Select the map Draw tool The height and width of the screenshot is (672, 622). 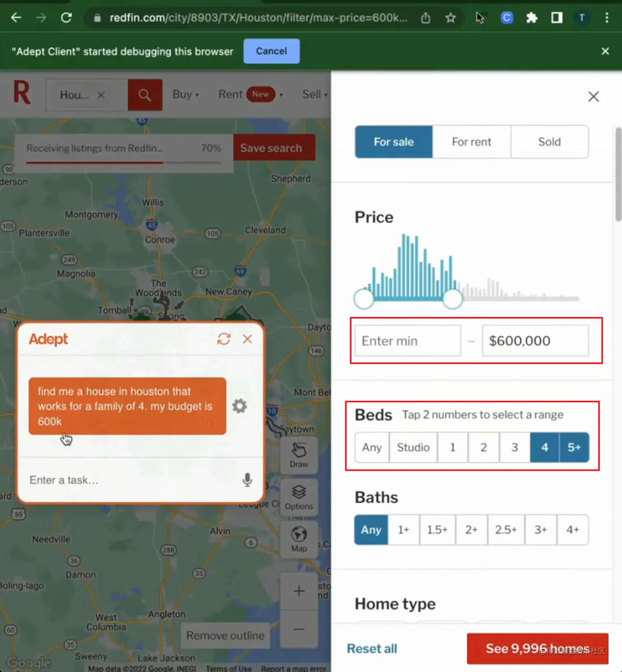pos(299,455)
